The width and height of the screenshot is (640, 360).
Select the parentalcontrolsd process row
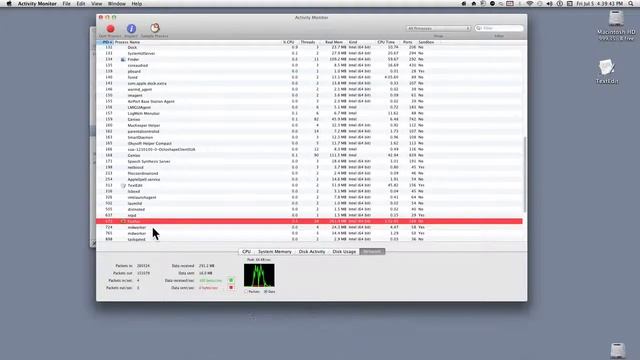(x=309, y=131)
